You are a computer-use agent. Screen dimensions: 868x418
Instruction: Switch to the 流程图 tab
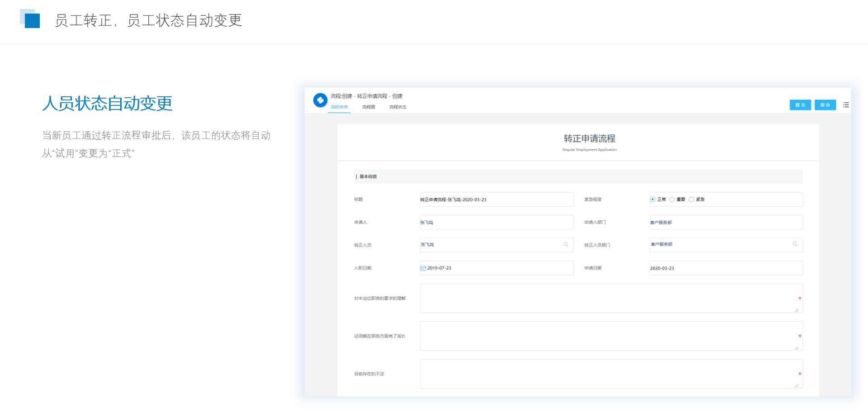[368, 107]
